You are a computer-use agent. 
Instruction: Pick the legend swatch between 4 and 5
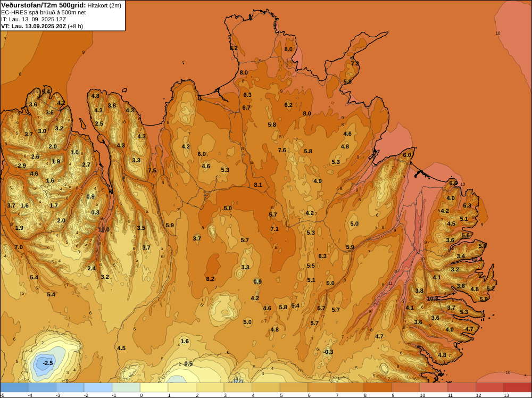(266, 387)
